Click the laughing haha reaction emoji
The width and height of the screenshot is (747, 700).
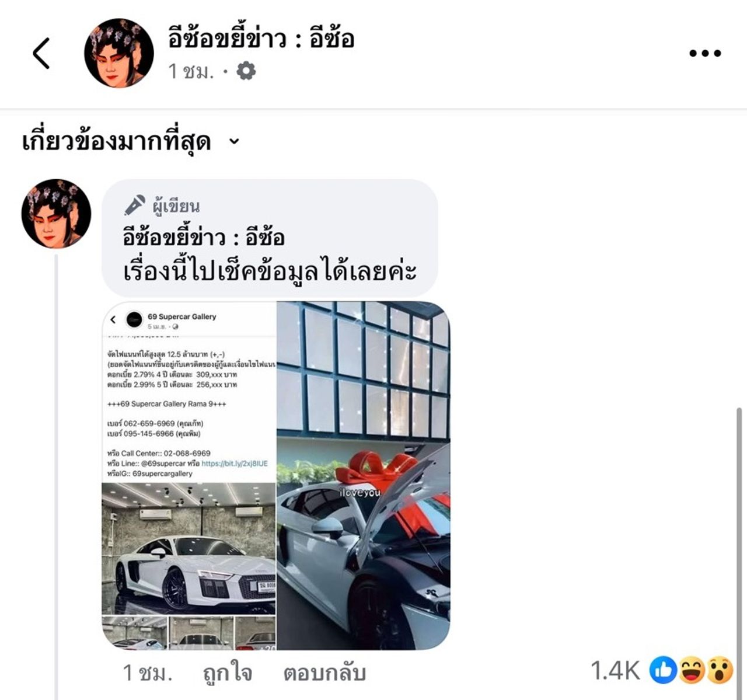tap(692, 670)
